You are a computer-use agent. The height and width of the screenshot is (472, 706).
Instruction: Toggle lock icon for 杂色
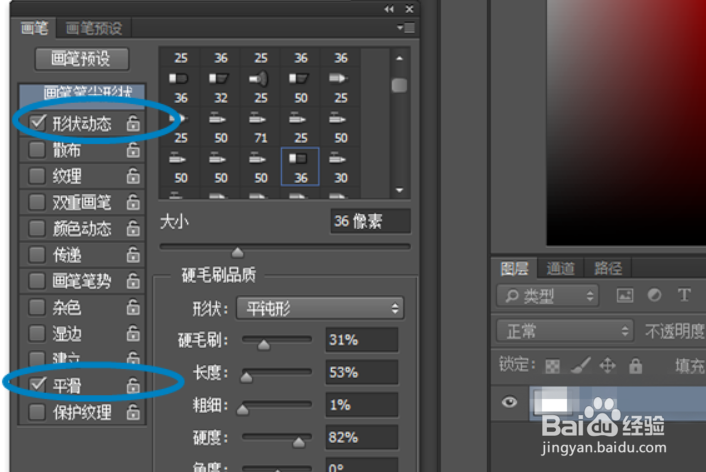pos(133,307)
